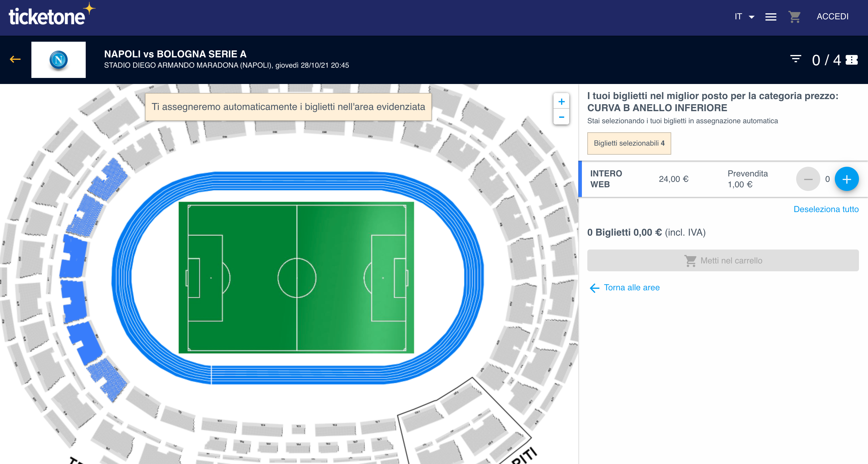Click the Napoli club logo thumbnail
This screenshot has width=868, height=464.
pyautogui.click(x=58, y=60)
